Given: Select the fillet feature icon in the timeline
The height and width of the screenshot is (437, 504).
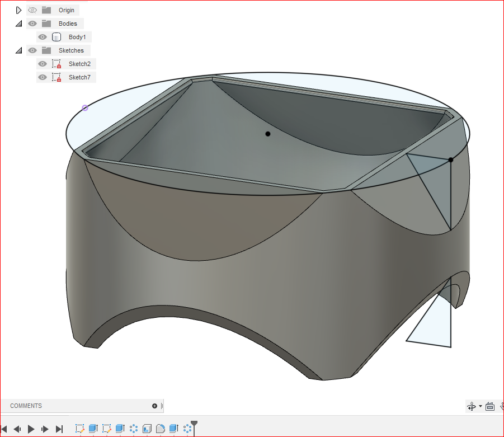Looking at the screenshot, I should point(161,429).
